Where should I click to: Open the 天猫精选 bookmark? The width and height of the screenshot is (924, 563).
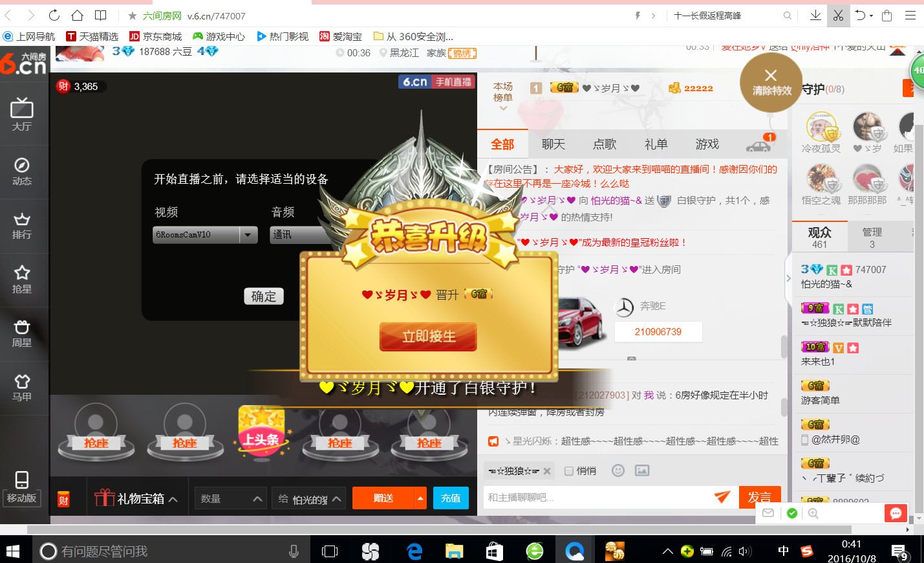pos(92,36)
